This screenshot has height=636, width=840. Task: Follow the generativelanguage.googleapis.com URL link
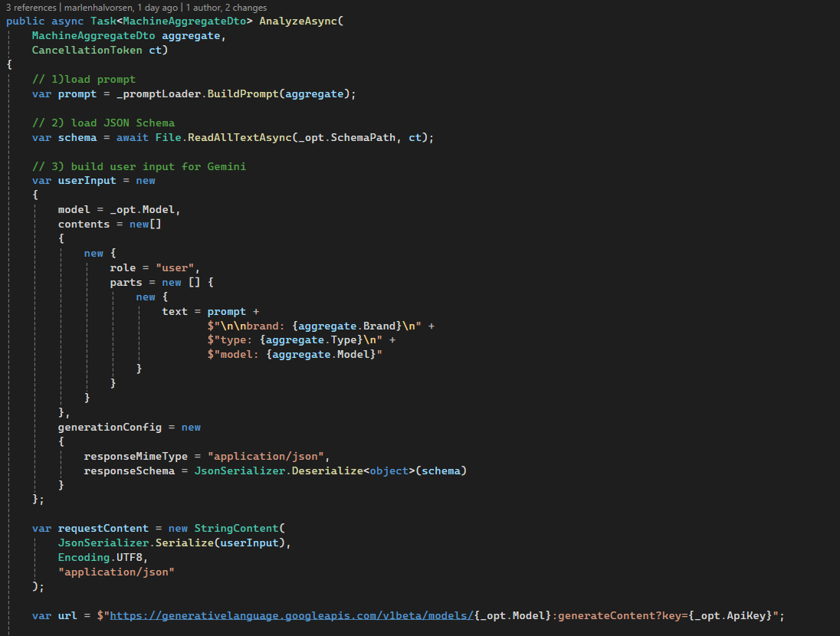(x=291, y=616)
